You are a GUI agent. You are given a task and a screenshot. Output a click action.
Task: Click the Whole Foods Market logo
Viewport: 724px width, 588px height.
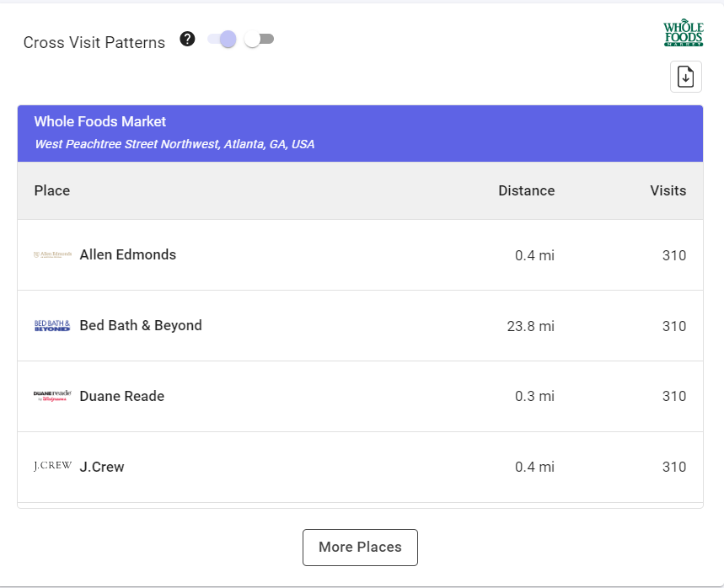tap(683, 33)
